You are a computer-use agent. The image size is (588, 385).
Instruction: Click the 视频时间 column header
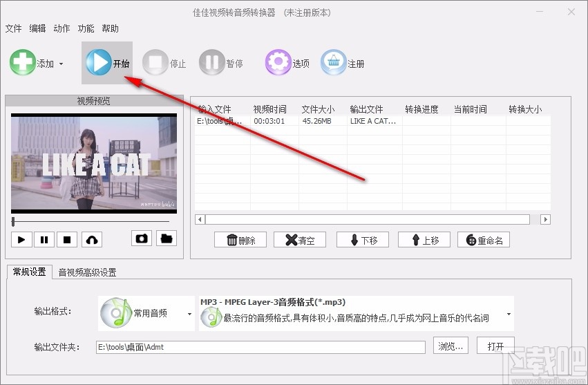click(x=269, y=110)
